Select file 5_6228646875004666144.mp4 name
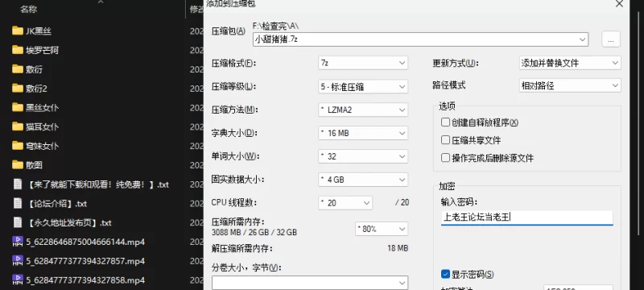This screenshot has height=290, width=644. pos(85,242)
